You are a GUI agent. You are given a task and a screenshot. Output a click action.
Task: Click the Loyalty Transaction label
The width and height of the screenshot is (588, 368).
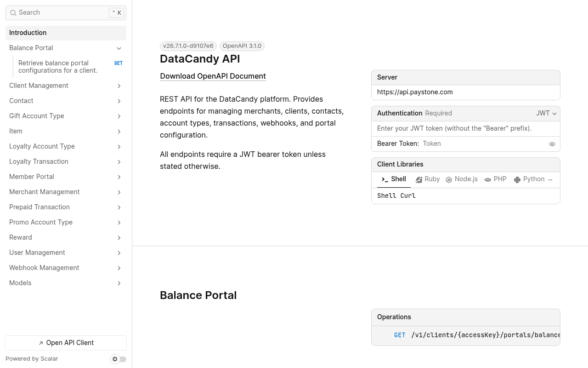39,162
